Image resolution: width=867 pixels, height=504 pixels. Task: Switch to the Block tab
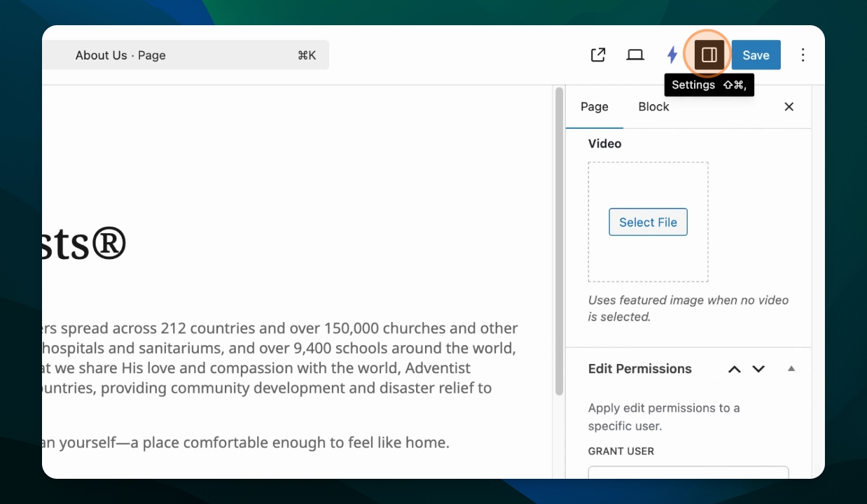click(653, 107)
